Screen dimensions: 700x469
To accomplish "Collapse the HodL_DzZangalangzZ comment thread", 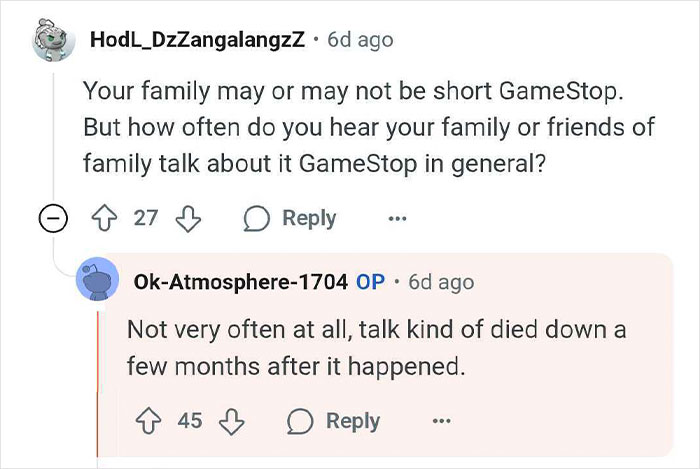I will [x=50, y=219].
